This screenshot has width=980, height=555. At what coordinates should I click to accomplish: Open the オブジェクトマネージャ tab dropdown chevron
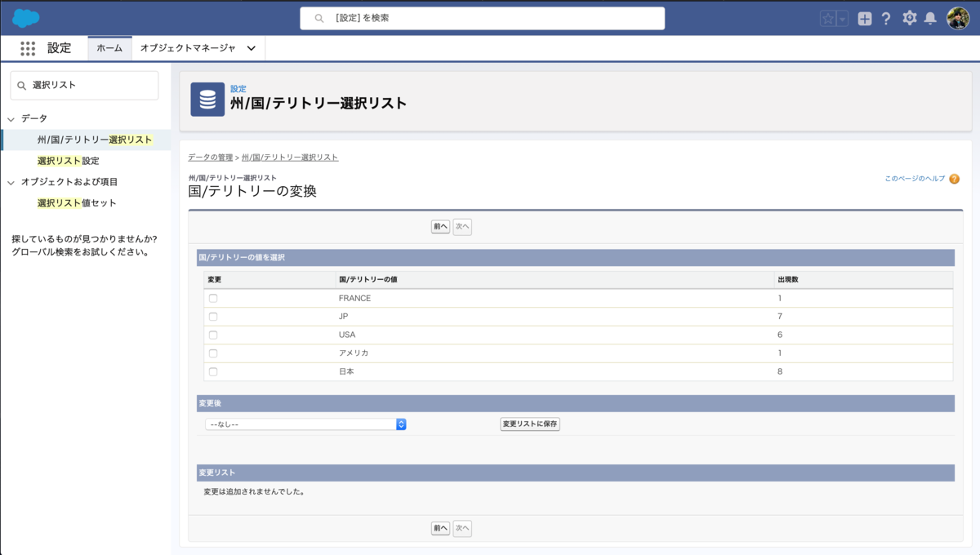click(251, 48)
